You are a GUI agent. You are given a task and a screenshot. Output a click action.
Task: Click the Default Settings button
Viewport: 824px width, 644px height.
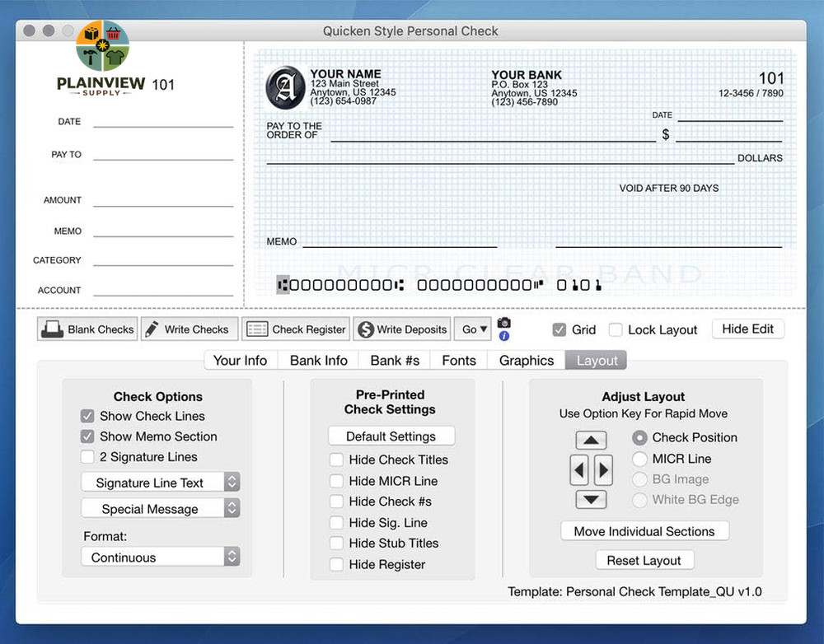[x=391, y=436]
